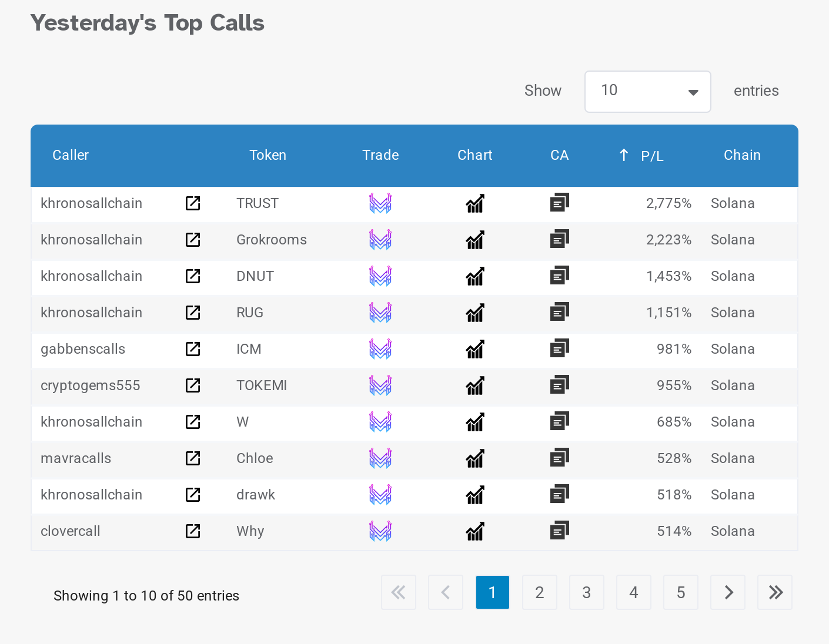Click the Chain column header
This screenshot has height=644, width=829.
click(742, 155)
